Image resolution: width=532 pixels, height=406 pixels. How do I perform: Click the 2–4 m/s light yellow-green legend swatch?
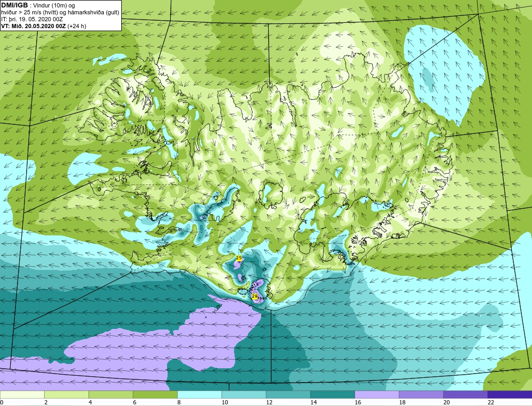click(66, 394)
